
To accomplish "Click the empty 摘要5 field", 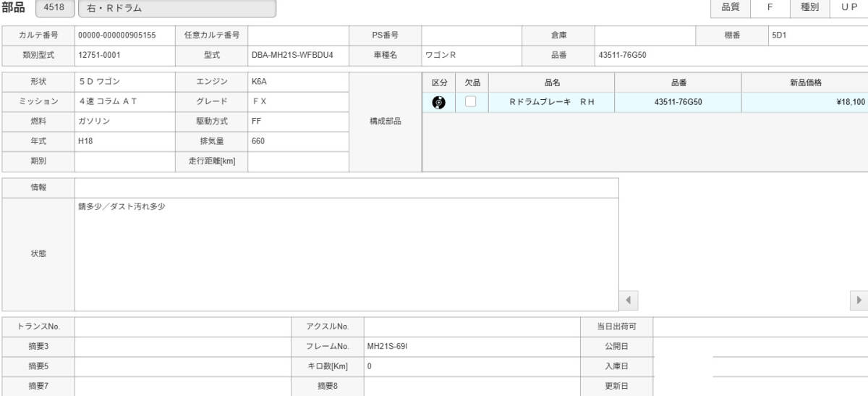I will click(182, 366).
